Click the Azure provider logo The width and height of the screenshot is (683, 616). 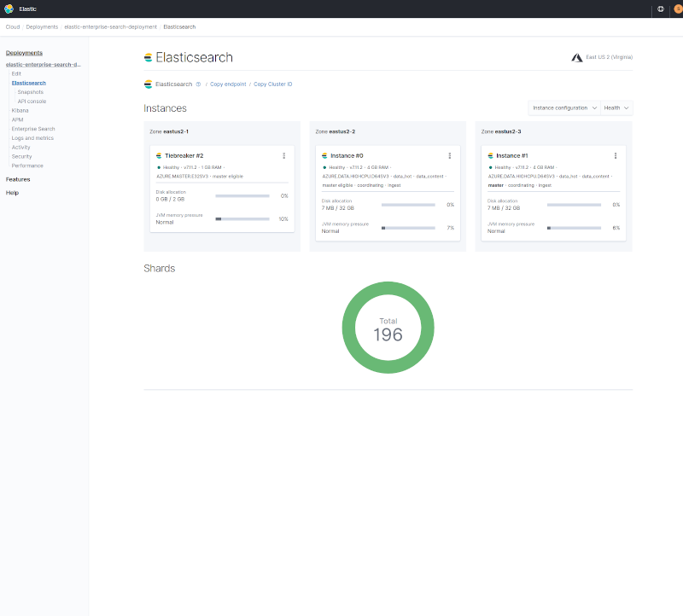(577, 57)
